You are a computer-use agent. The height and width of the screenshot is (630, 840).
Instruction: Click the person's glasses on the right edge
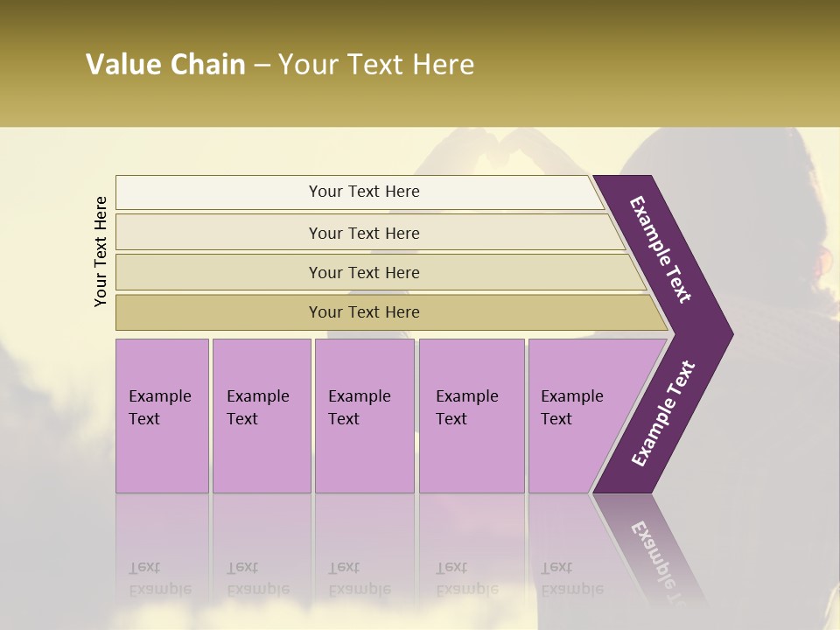tap(824, 260)
